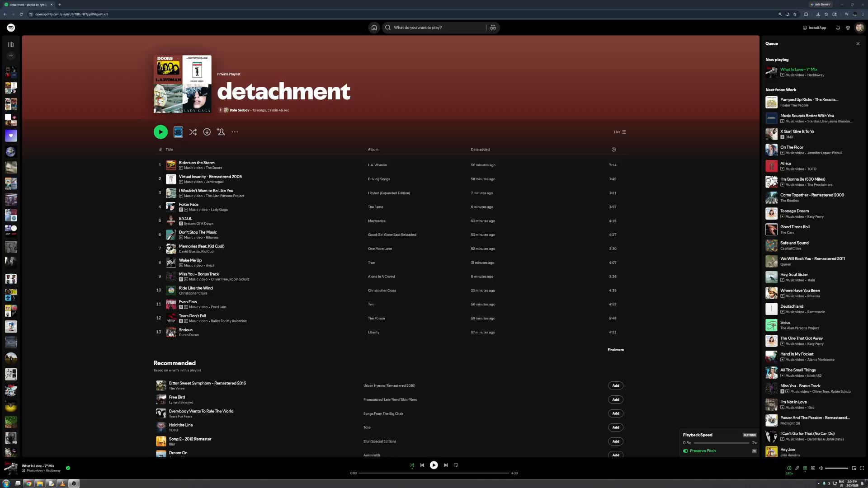Viewport: 868px width, 488px height.
Task: Open Connect to a device icon
Action: click(813, 468)
